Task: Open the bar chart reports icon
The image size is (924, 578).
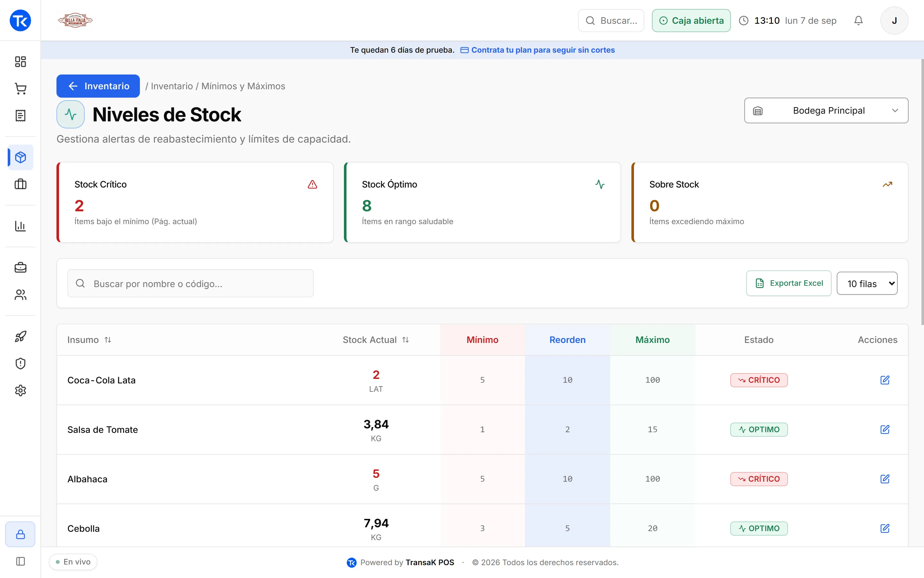Action: 20,226
